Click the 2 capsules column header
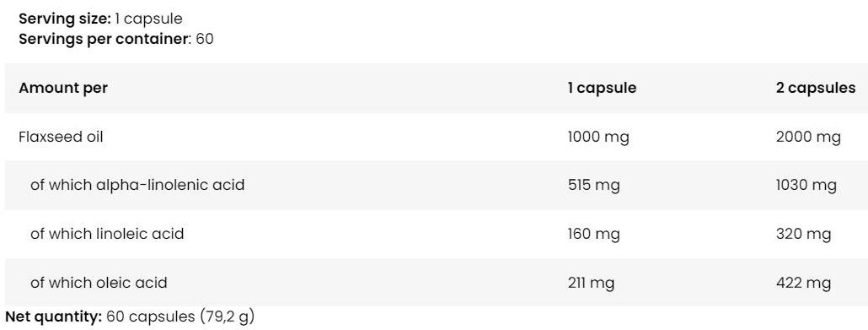The height and width of the screenshot is (330, 868). coord(816,88)
